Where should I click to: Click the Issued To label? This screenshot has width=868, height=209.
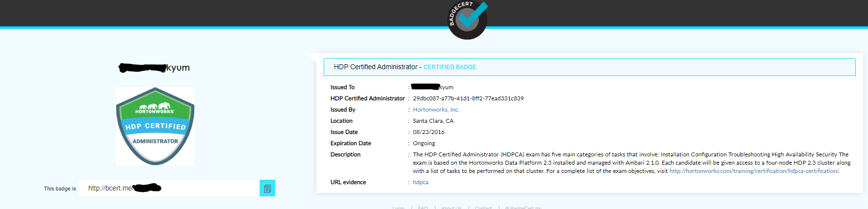[342, 87]
